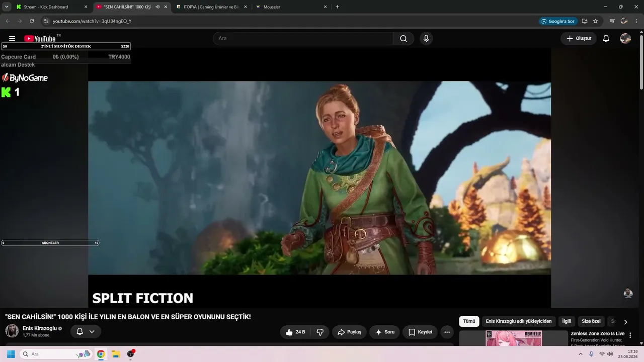Switch to the ITOPYA Gaming Ürünler tab
The width and height of the screenshot is (644, 362).
click(x=211, y=7)
